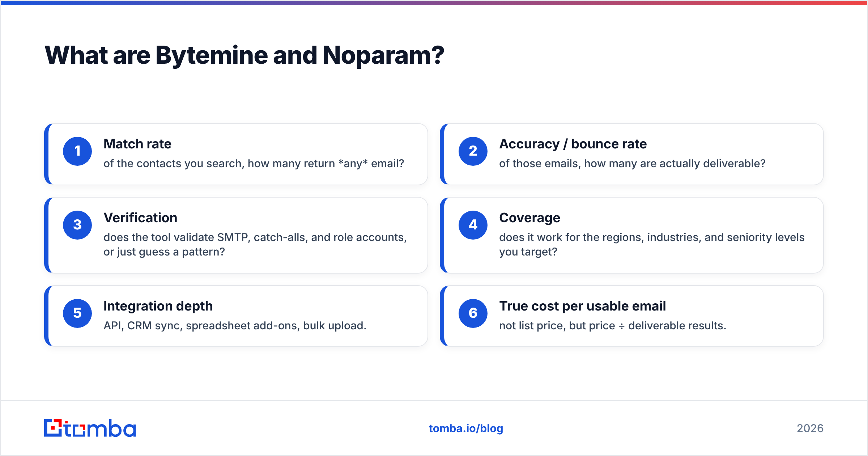The height and width of the screenshot is (456, 868).
Task: Select the 'Integration depth' heading
Action: point(158,307)
